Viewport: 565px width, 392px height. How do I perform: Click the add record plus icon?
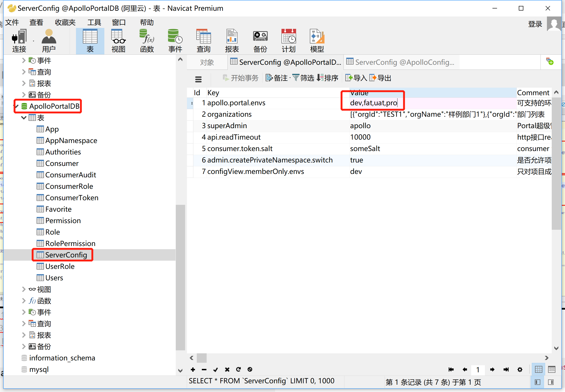tap(193, 369)
